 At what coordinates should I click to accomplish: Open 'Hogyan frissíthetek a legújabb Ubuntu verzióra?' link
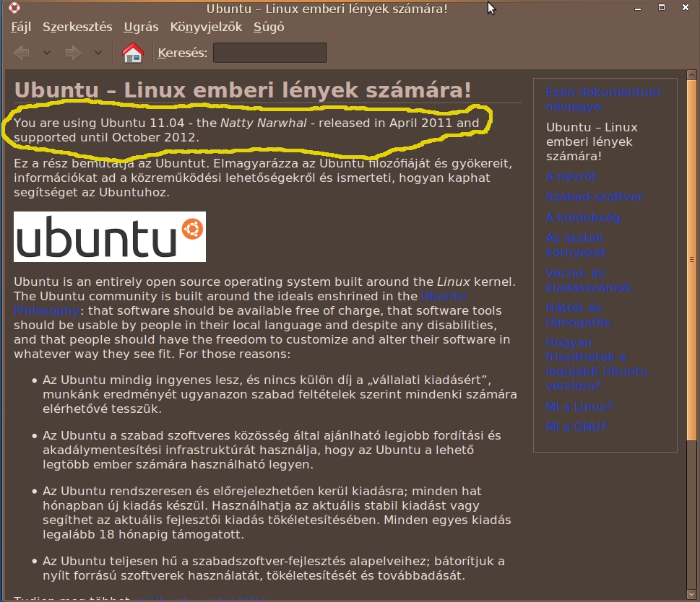tap(597, 364)
